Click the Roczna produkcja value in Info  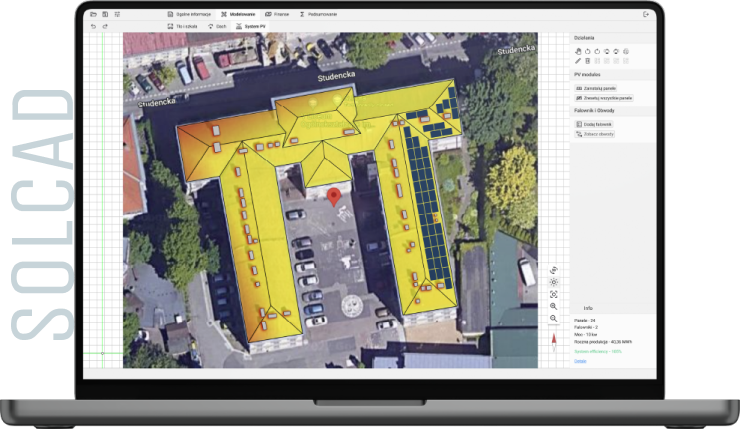tap(603, 342)
